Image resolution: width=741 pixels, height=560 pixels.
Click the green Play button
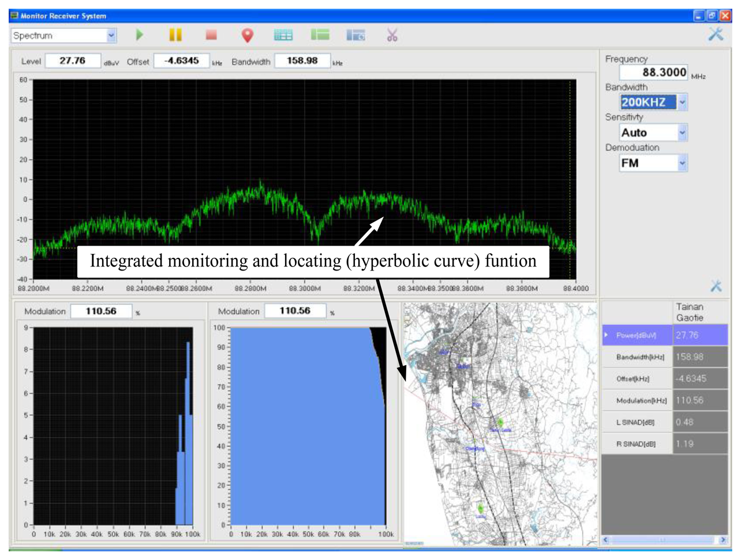139,35
